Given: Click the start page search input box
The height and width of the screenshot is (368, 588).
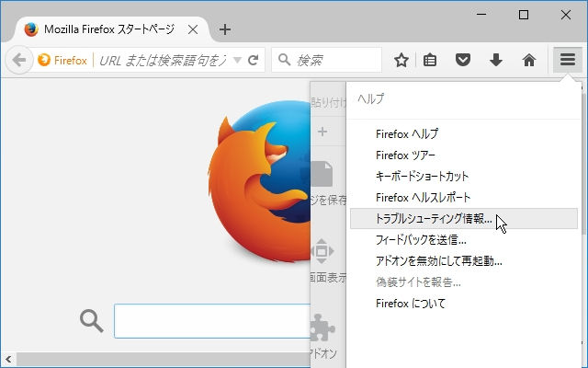Looking at the screenshot, I should tap(212, 321).
